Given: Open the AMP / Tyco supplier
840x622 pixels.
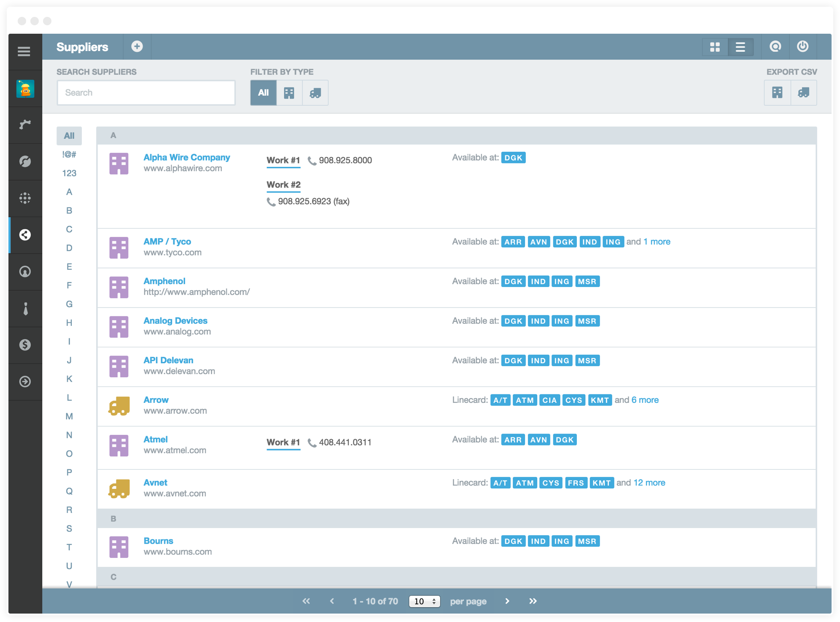Looking at the screenshot, I should point(167,241).
